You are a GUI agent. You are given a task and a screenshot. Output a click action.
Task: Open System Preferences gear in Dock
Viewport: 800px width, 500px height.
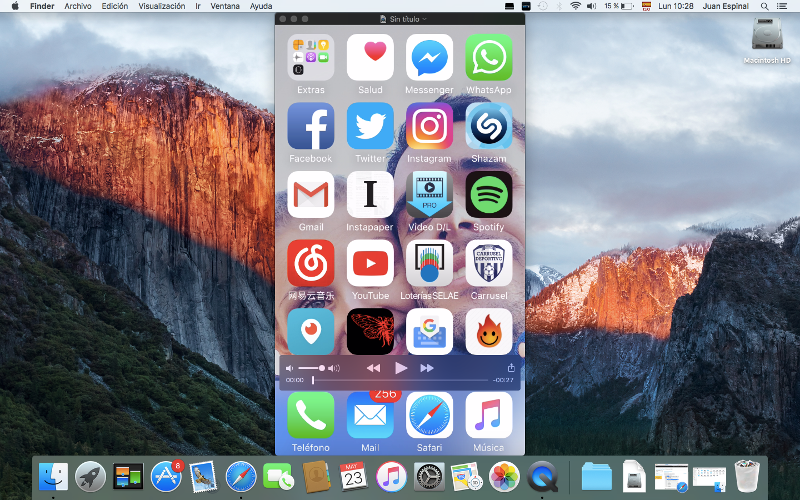(429, 477)
